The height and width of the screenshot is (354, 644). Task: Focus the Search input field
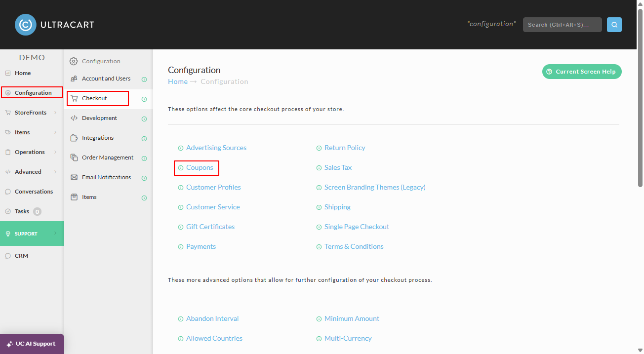(563, 25)
